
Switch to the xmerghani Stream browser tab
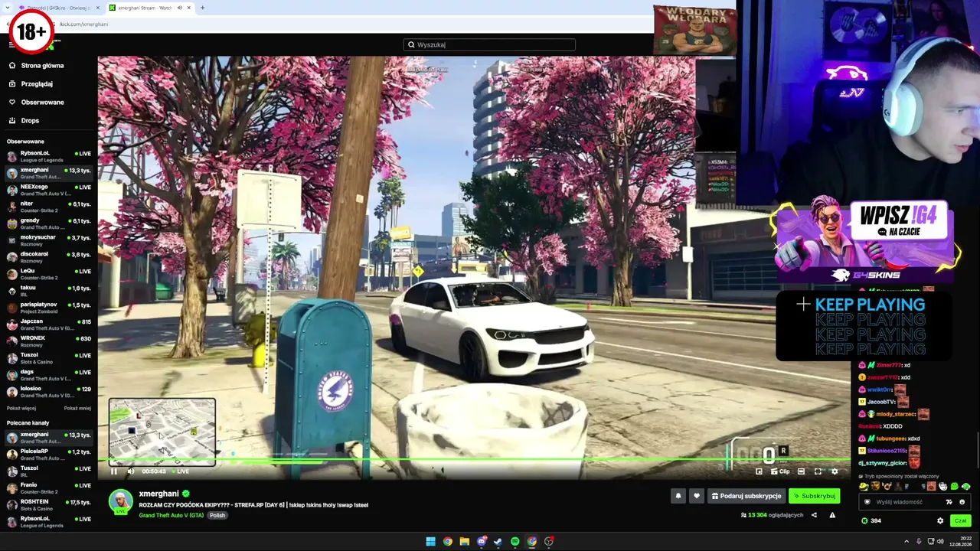tap(149, 8)
